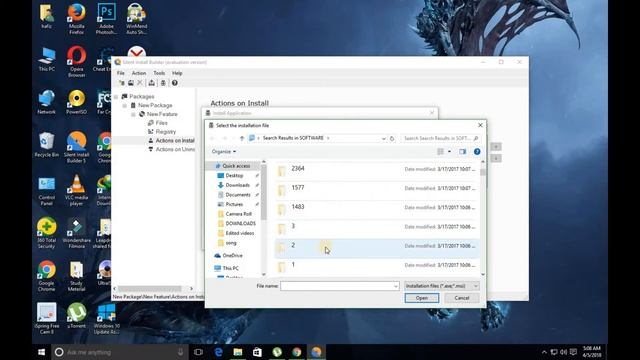Open the Action menu
640x360 pixels.
pos(139,73)
